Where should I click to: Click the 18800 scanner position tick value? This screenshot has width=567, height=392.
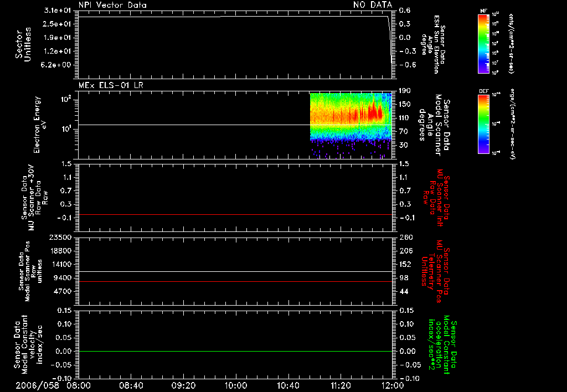pos(60,251)
